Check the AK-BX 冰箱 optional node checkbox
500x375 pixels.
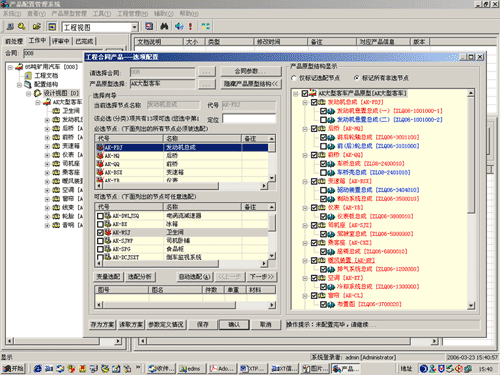pyautogui.click(x=100, y=224)
